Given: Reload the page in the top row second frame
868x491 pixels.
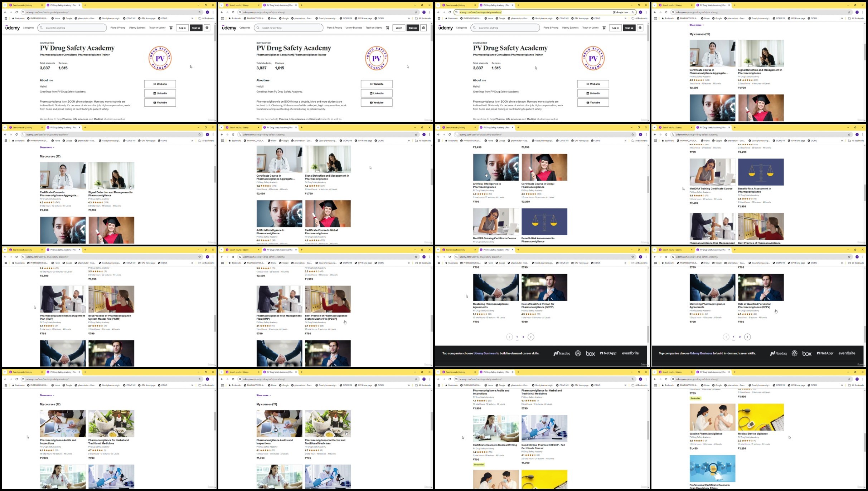Looking at the screenshot, I should click(x=233, y=12).
